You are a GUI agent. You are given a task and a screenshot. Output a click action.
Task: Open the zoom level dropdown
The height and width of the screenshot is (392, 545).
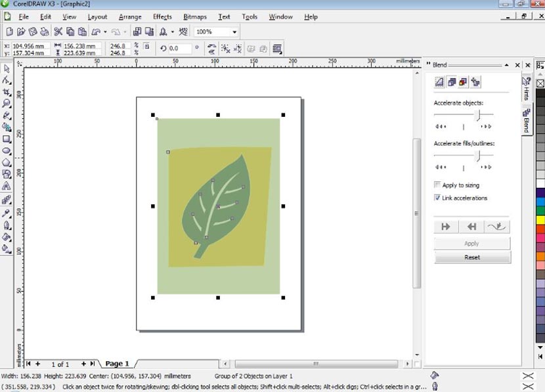coord(234,31)
